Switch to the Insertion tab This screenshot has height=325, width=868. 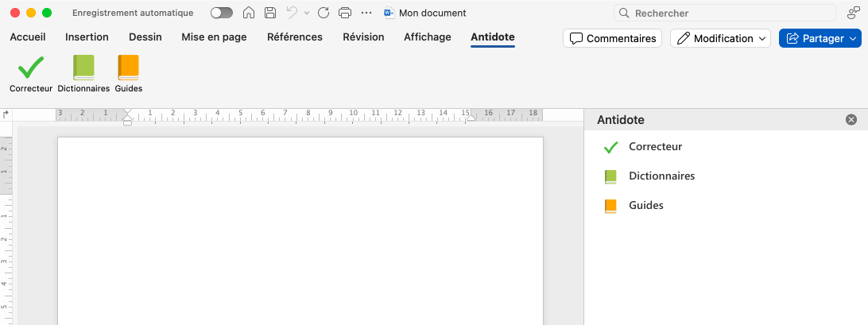(x=87, y=37)
